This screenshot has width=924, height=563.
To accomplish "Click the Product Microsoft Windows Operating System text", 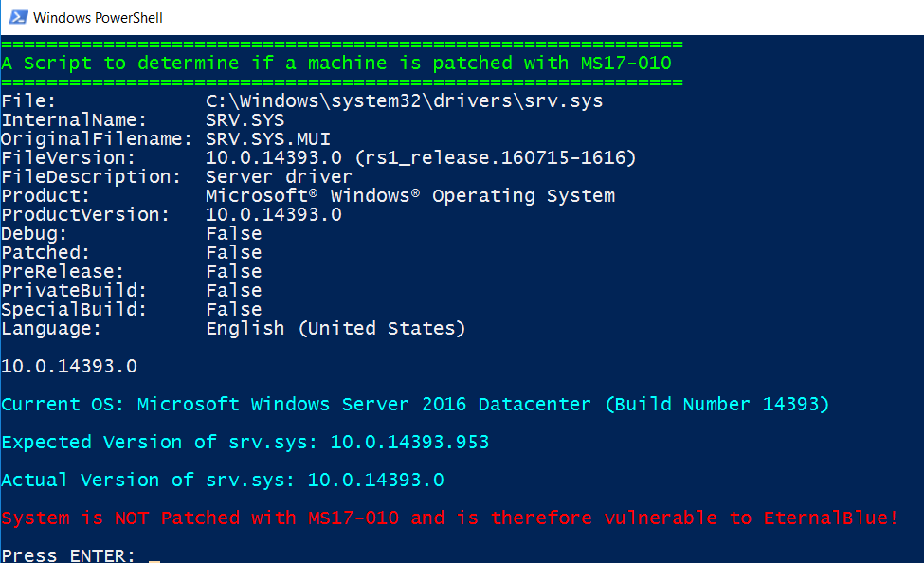I will coord(410,196).
